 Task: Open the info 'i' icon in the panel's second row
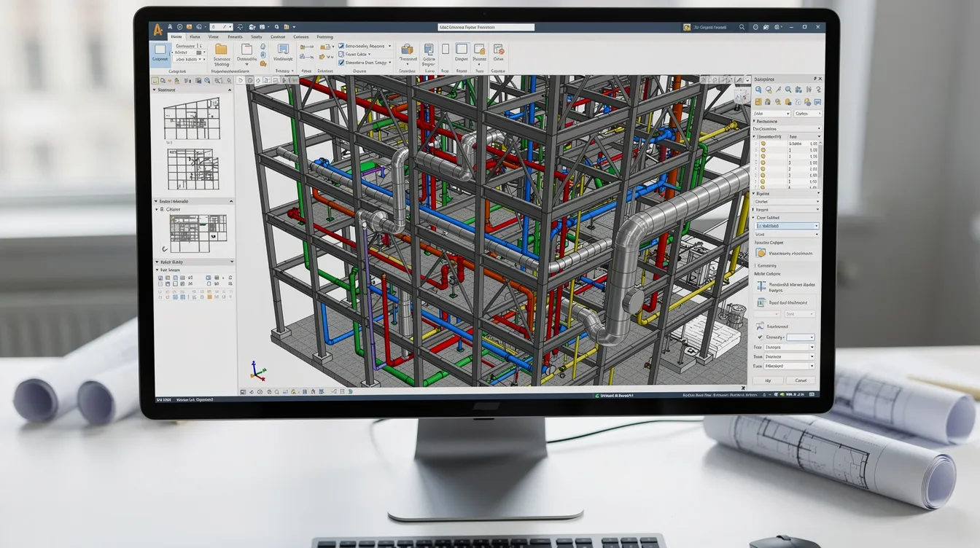pyautogui.click(x=798, y=102)
